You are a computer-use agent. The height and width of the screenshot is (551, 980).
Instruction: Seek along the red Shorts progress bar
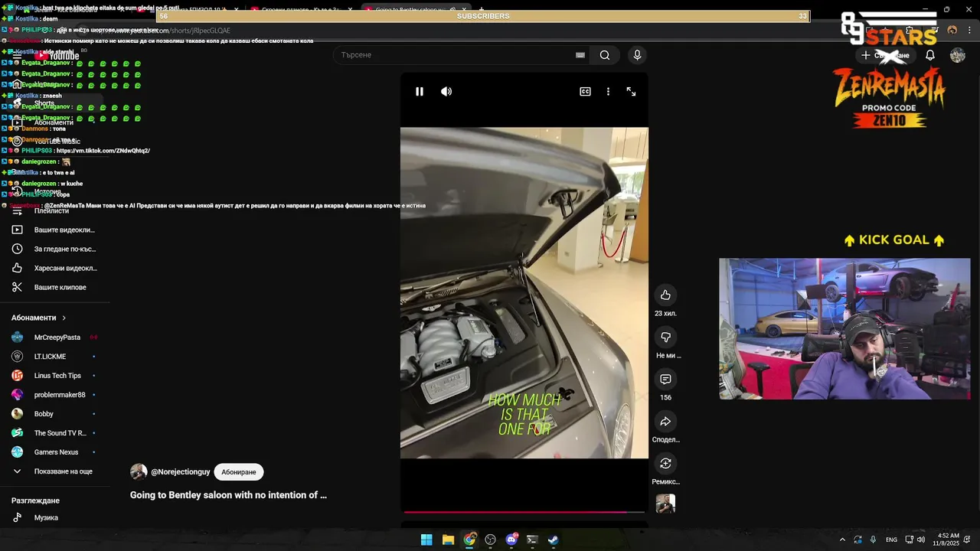[x=524, y=511]
